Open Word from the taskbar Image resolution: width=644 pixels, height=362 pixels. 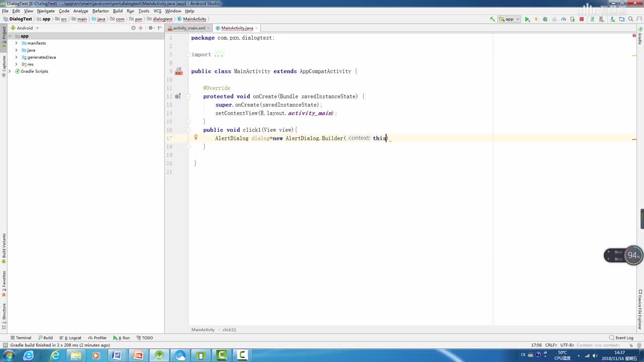click(x=117, y=356)
